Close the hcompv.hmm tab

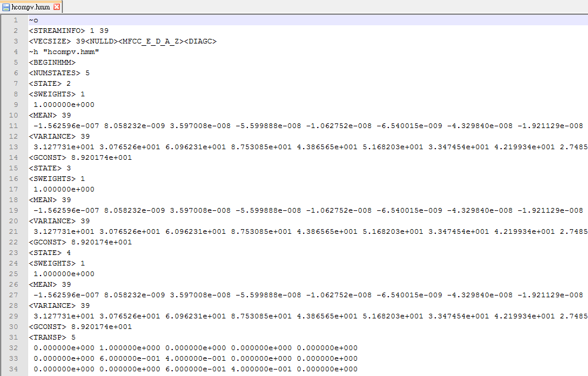[x=56, y=6]
